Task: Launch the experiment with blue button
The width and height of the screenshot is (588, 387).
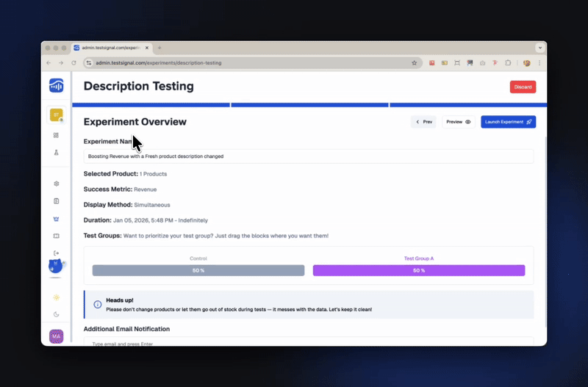Action: tap(508, 122)
